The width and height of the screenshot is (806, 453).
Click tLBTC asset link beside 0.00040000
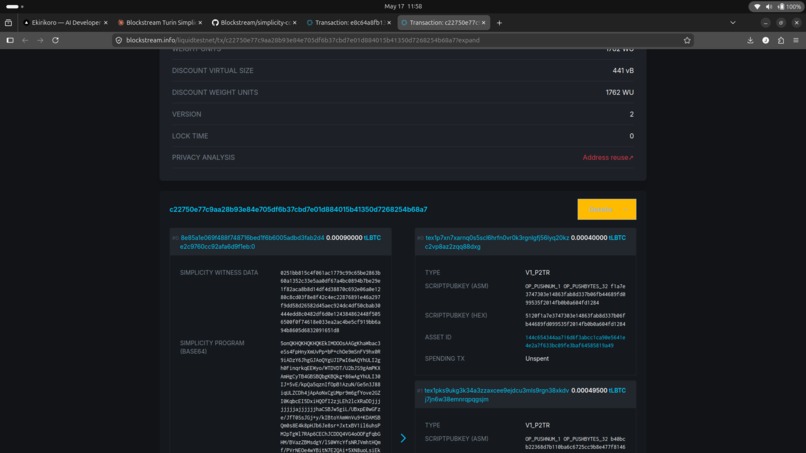pyautogui.click(x=617, y=238)
